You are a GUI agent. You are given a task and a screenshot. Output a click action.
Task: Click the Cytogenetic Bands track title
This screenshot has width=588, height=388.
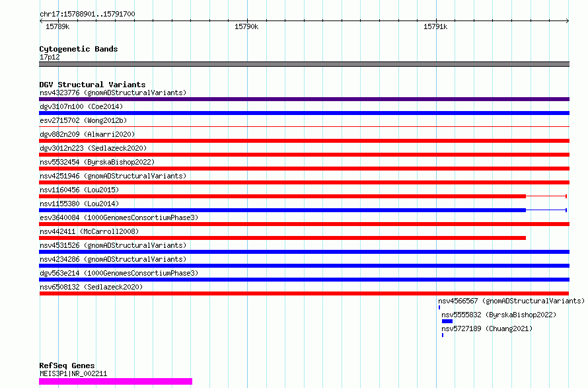coord(79,49)
